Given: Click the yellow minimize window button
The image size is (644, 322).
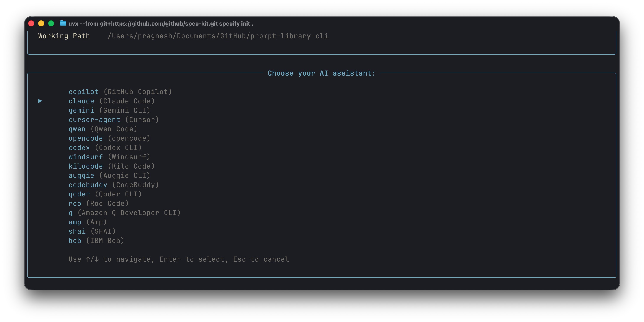Looking at the screenshot, I should [x=41, y=24].
